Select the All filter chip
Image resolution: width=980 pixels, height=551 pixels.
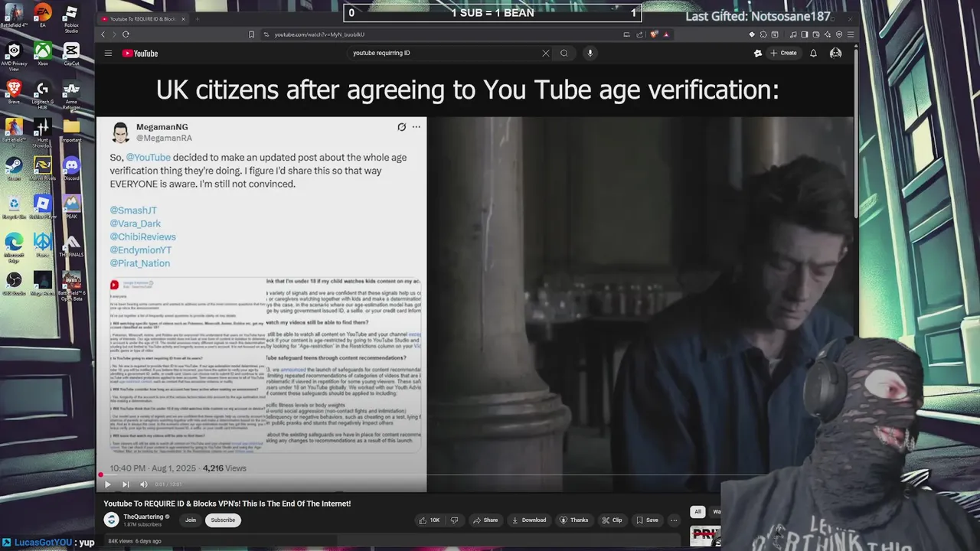[697, 511]
